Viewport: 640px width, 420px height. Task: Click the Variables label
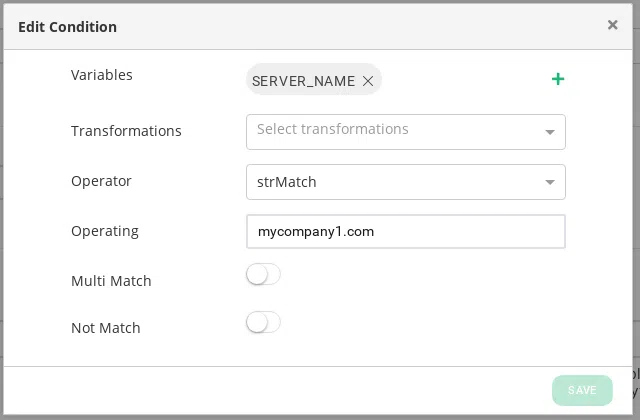[102, 75]
